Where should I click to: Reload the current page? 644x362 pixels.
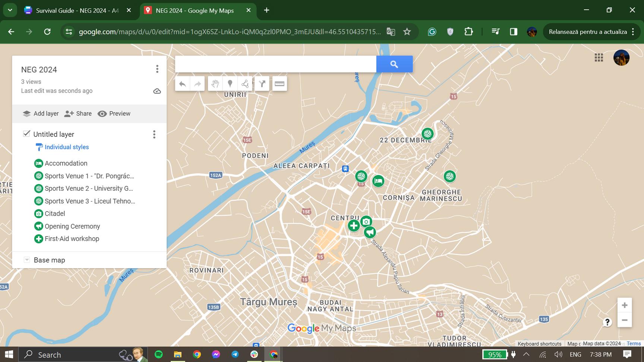click(47, 32)
